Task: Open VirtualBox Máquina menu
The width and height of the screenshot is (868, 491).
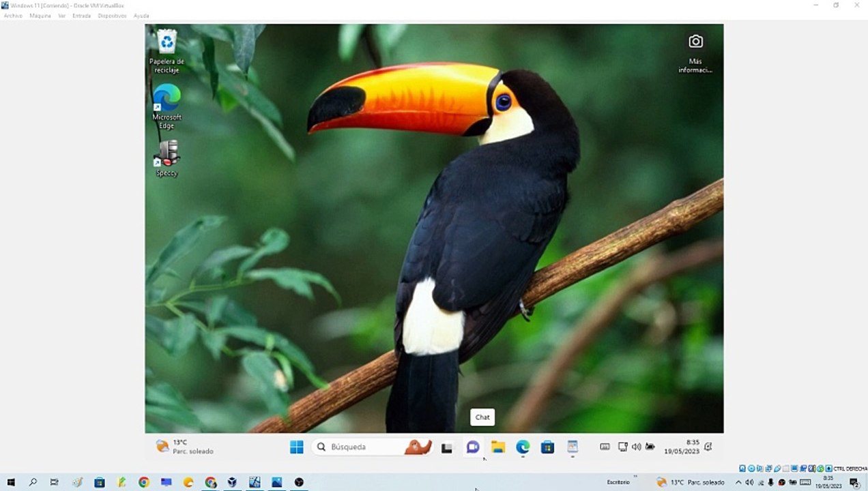Action: [40, 16]
